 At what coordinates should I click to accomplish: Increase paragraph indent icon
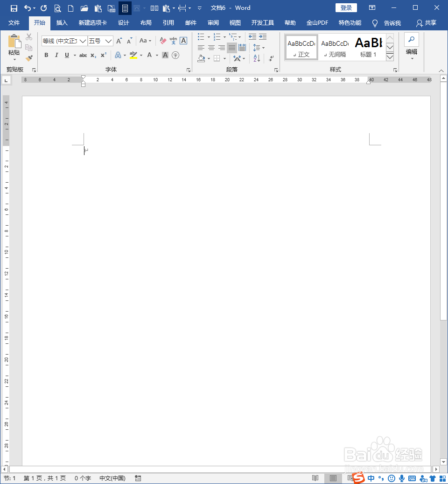[263, 37]
